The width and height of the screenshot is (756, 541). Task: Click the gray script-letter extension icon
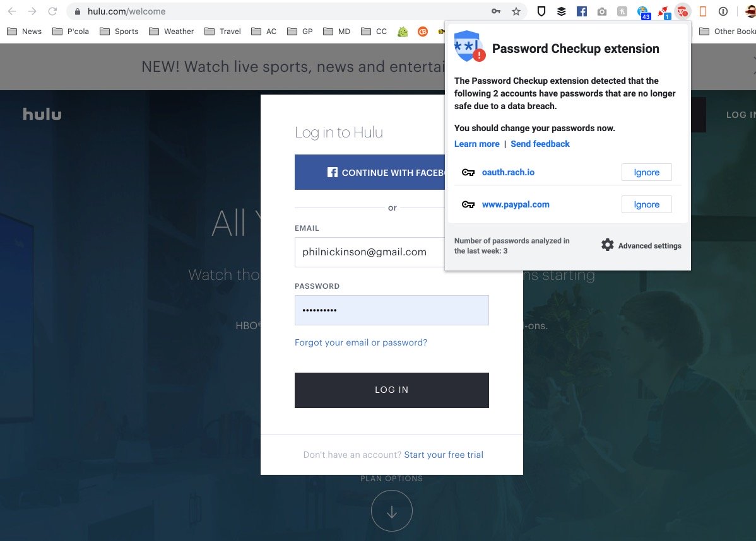[x=622, y=11]
